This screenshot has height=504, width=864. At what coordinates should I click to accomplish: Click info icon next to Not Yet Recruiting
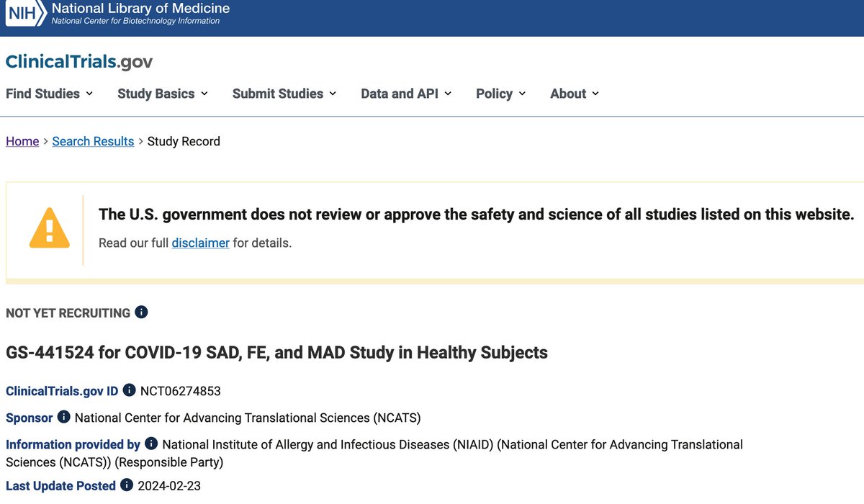tap(142, 312)
